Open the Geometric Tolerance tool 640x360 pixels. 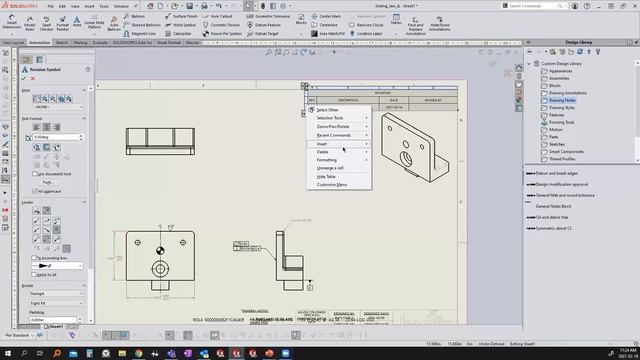(268, 16)
